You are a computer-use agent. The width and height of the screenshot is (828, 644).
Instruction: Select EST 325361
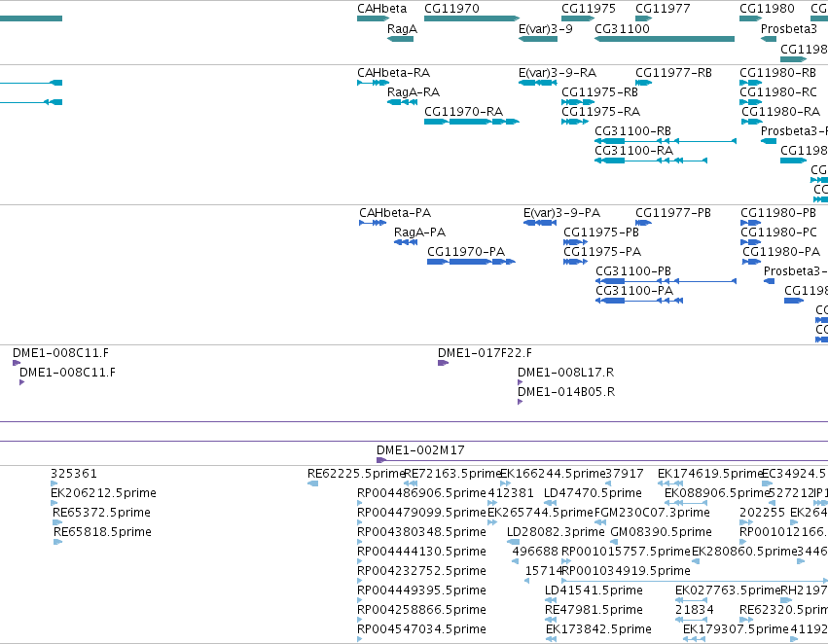click(54, 483)
